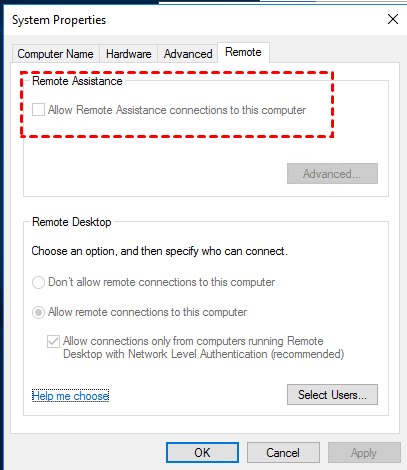
Task: Confirm settings with the OK button
Action: pos(202,453)
